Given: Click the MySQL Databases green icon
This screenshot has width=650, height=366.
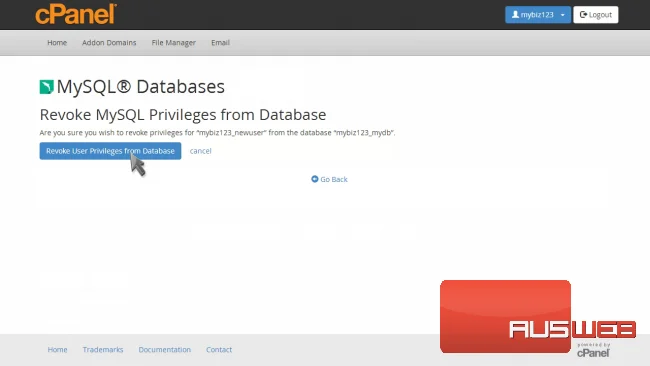Looking at the screenshot, I should 46,87.
